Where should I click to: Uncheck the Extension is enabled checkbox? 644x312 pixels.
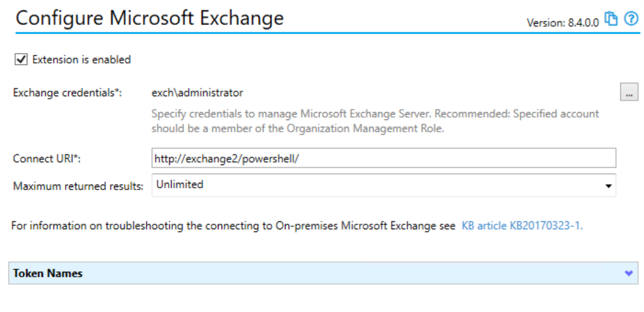(x=21, y=60)
